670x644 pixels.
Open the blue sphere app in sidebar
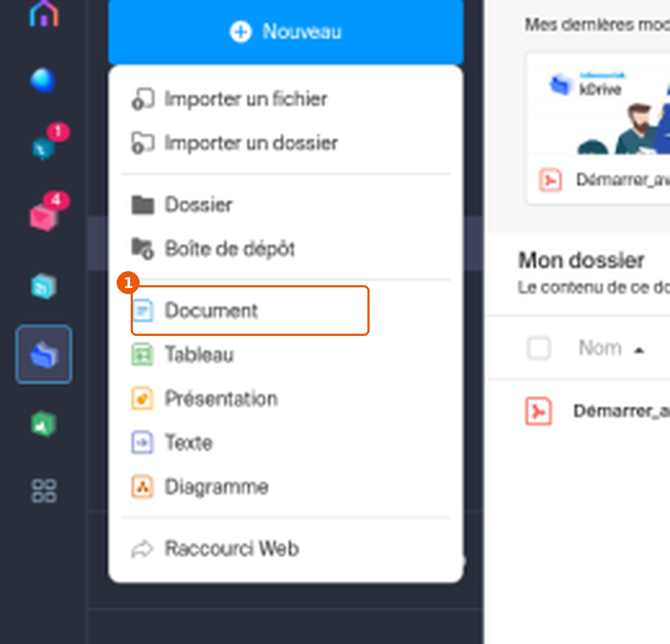coord(43,80)
